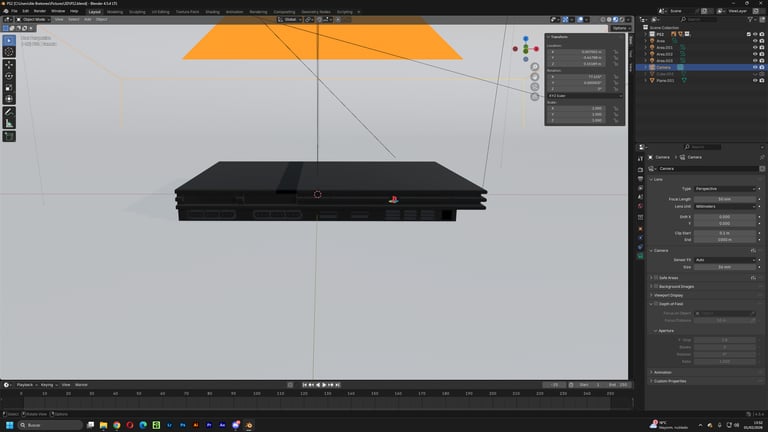Open the Lens Unit Millimeters dropdown
The width and height of the screenshot is (768, 432).
[725, 207]
